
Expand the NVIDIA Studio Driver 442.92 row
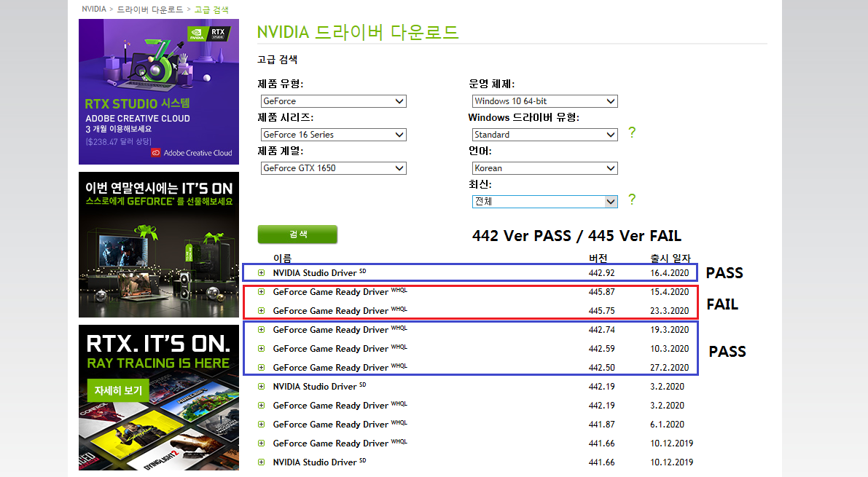[262, 273]
